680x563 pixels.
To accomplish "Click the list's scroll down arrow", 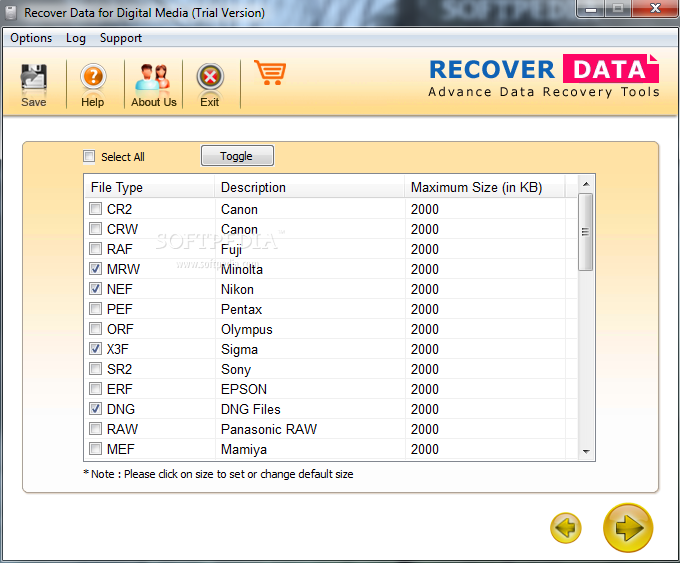I will pyautogui.click(x=586, y=452).
